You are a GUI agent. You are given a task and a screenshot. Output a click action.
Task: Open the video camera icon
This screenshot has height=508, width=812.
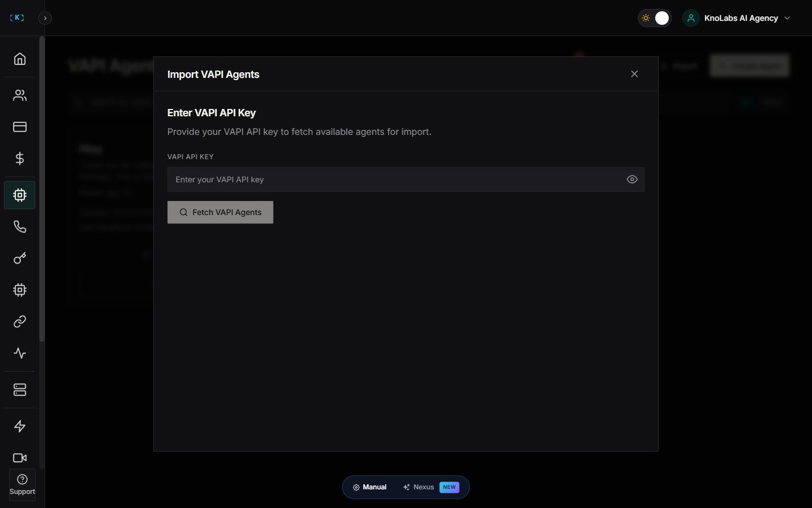[20, 458]
